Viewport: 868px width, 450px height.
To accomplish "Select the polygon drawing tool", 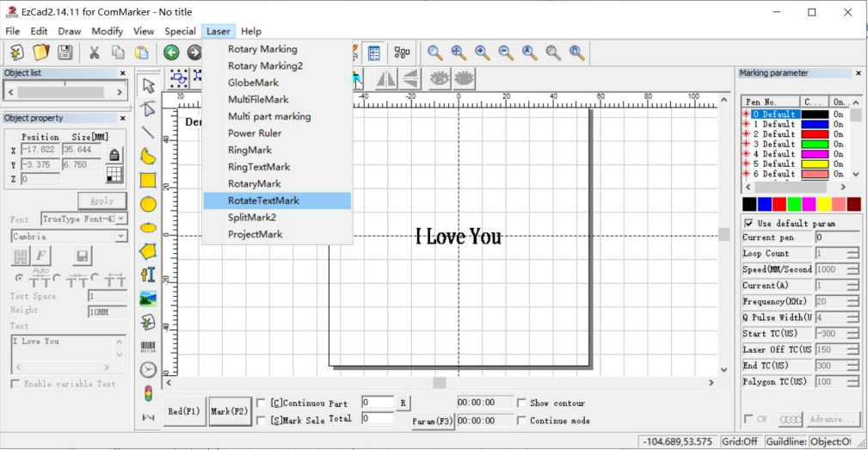I will (148, 251).
